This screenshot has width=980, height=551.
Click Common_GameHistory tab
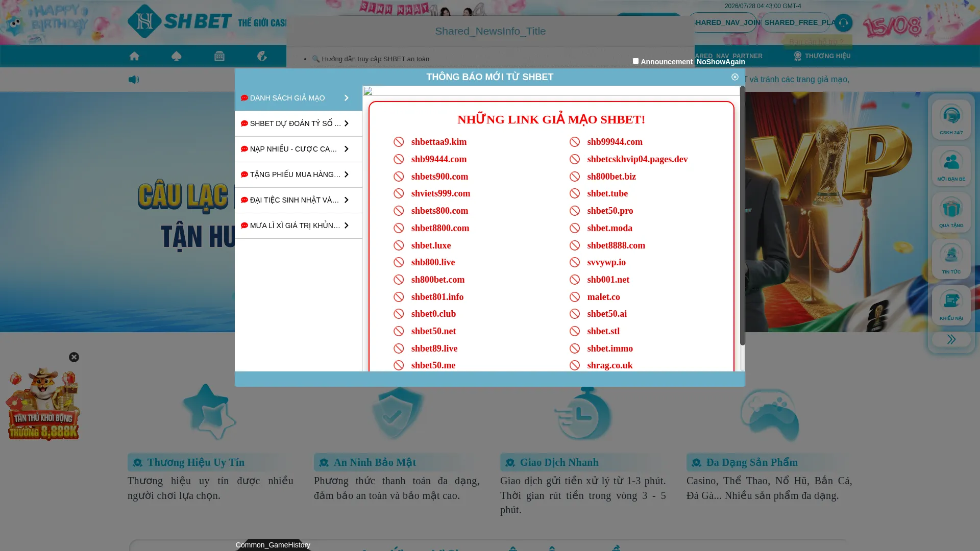click(x=273, y=545)
